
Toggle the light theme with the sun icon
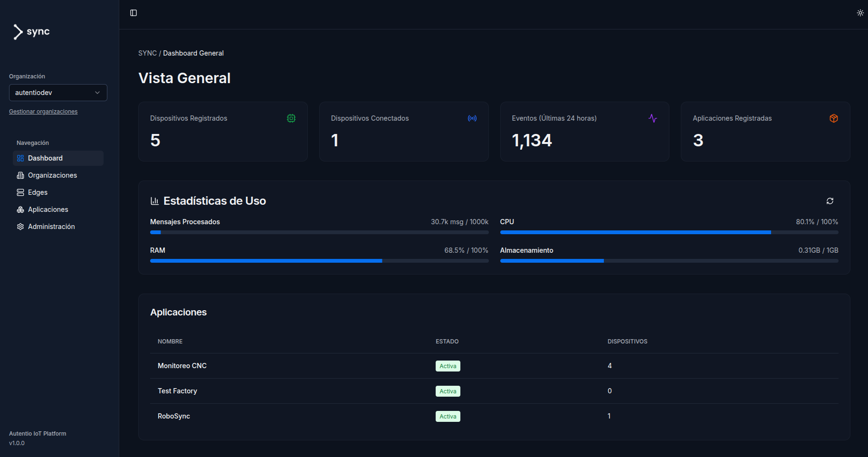[x=860, y=13]
